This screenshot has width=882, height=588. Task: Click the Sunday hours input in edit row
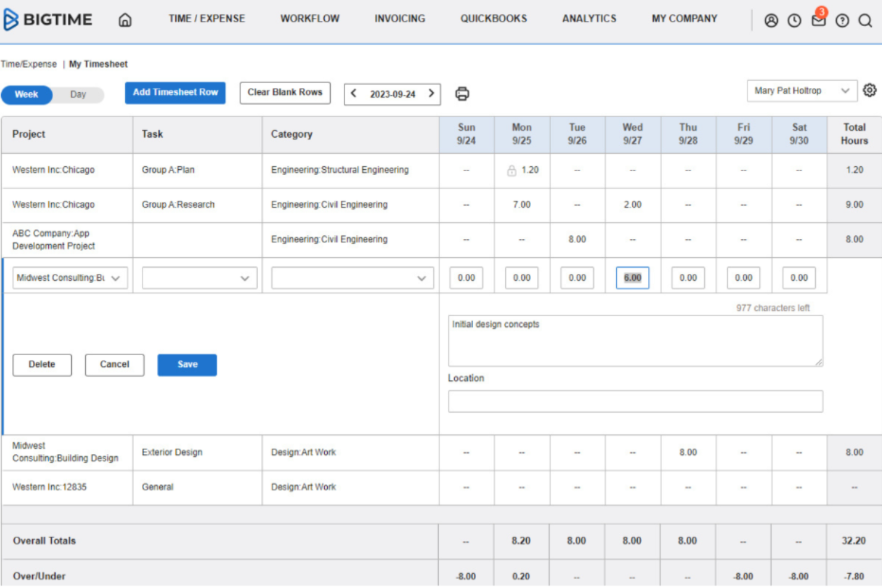(466, 278)
